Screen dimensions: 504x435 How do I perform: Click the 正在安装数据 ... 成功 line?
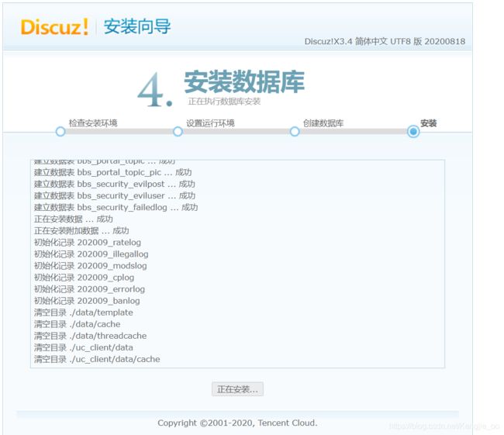74,219
